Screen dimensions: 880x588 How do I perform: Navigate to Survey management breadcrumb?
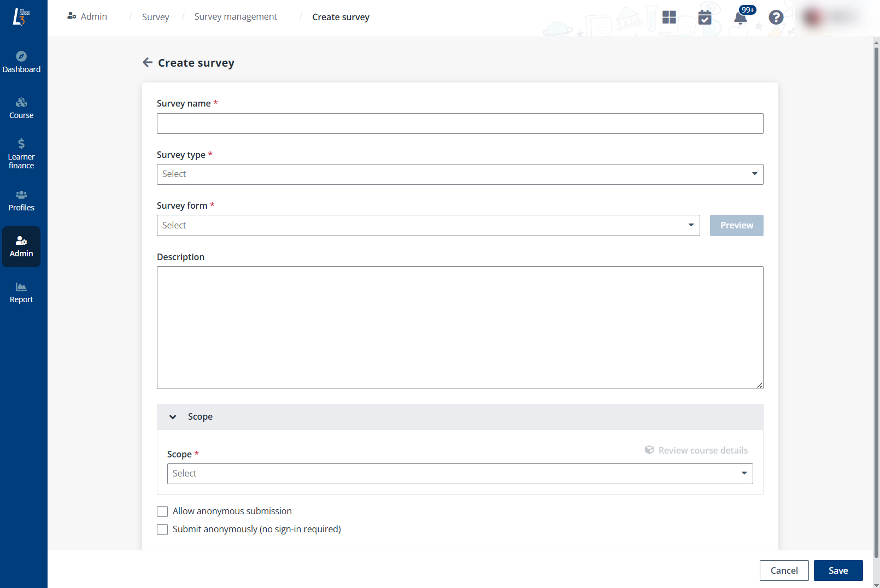[236, 16]
